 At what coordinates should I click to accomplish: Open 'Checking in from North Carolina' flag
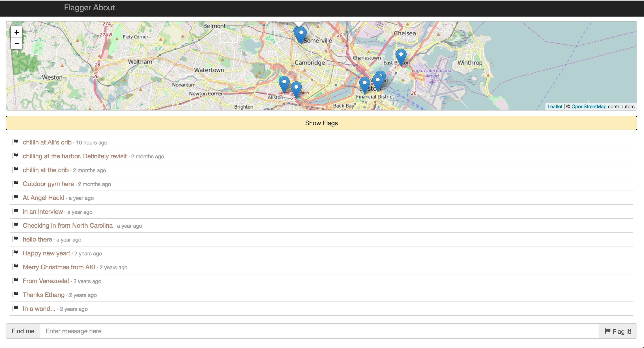67,225
